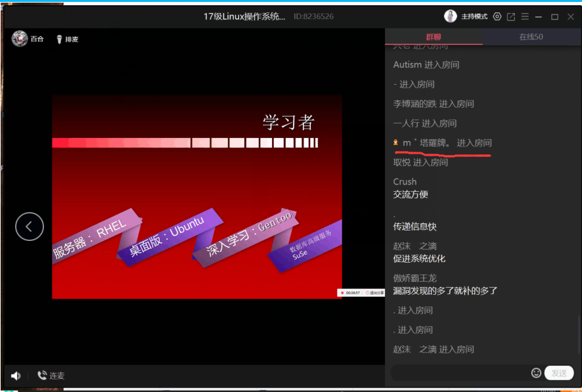Click the 百合 presenter name
Image resolution: width=582 pixels, height=392 pixels.
tap(37, 39)
